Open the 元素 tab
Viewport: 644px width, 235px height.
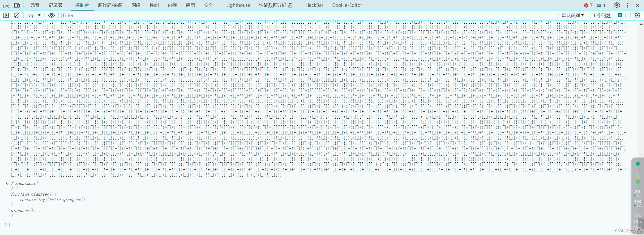tap(35, 5)
